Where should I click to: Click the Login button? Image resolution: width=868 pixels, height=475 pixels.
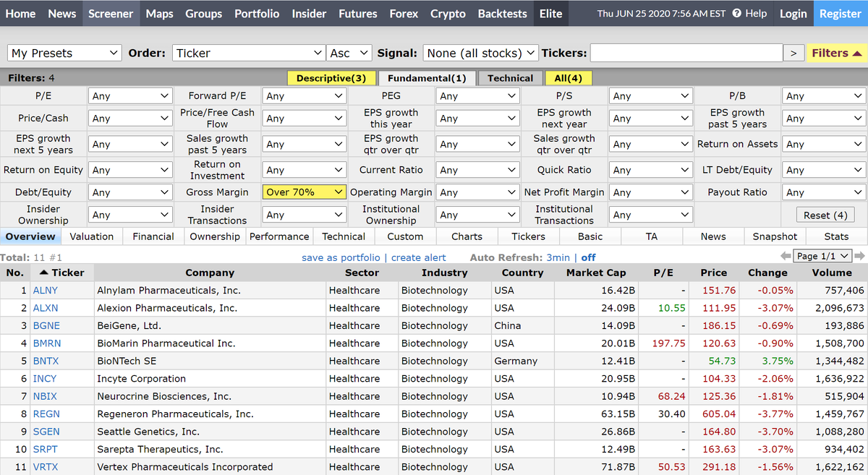point(793,14)
